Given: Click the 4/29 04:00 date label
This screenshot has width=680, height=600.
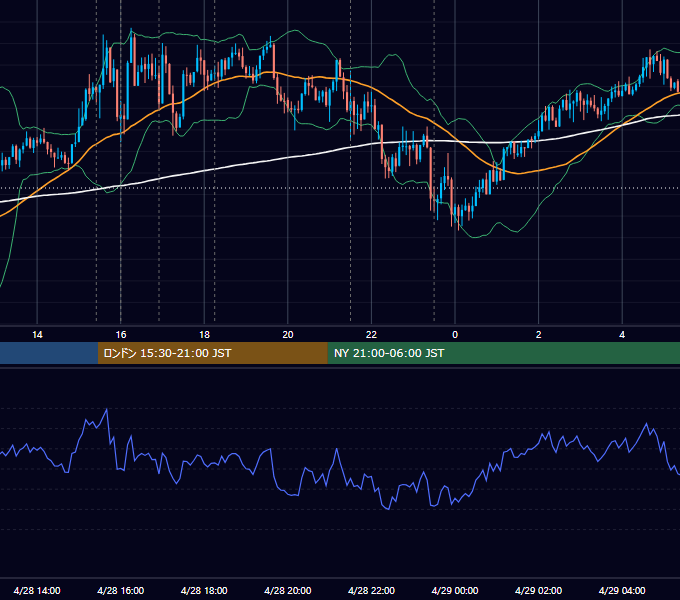Looking at the screenshot, I should coord(622,590).
